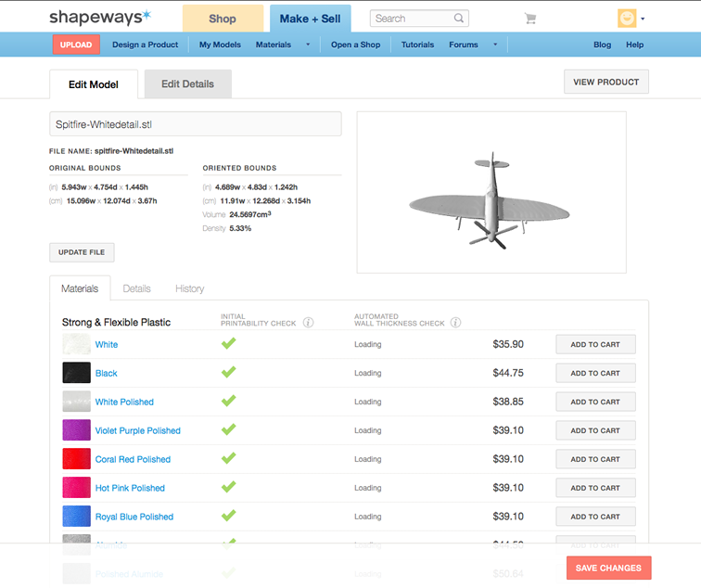Switch to the History sub-tab
The height and width of the screenshot is (588, 701).
pos(189,288)
